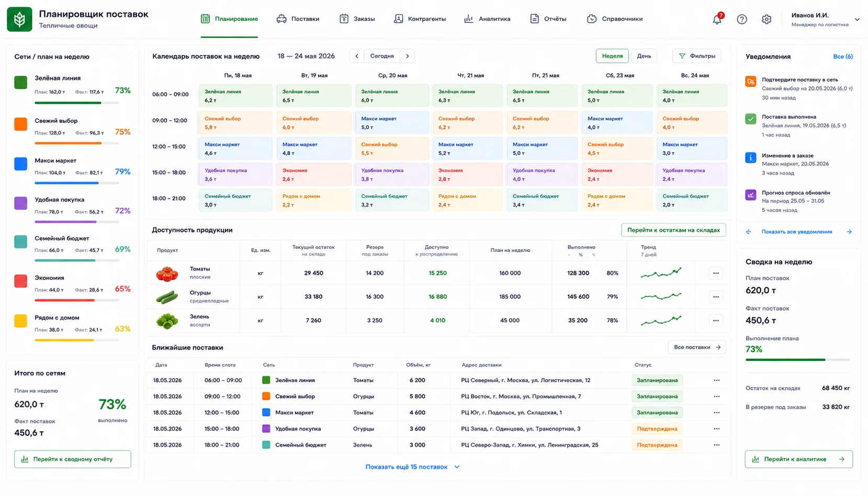
Task: Open the more options menu for Томаты
Action: (716, 273)
